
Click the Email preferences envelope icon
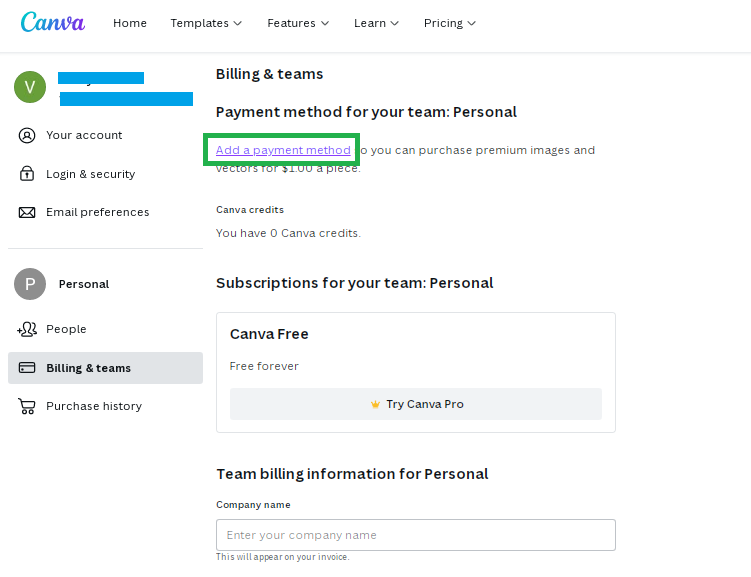point(27,212)
